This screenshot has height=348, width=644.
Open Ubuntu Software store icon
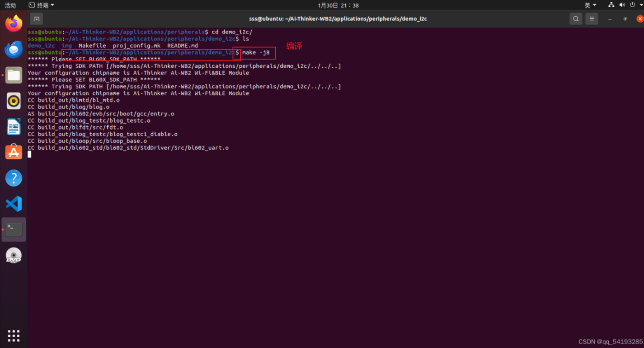coord(14,152)
